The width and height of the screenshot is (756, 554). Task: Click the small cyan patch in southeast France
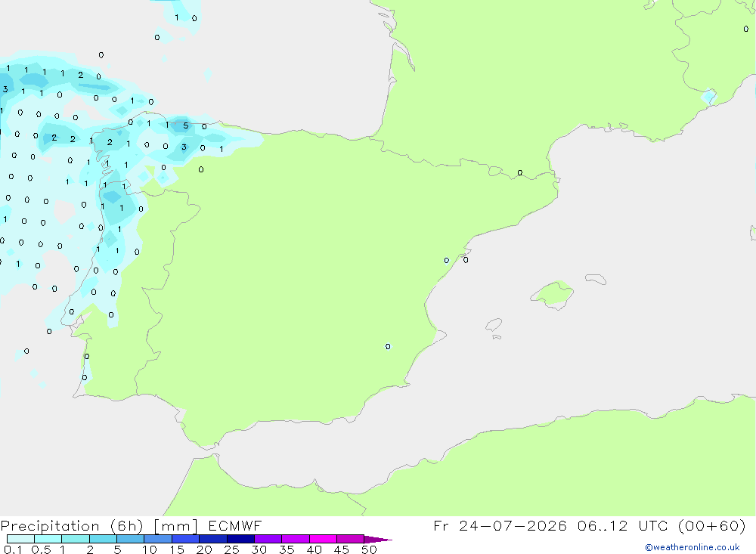[x=709, y=97]
